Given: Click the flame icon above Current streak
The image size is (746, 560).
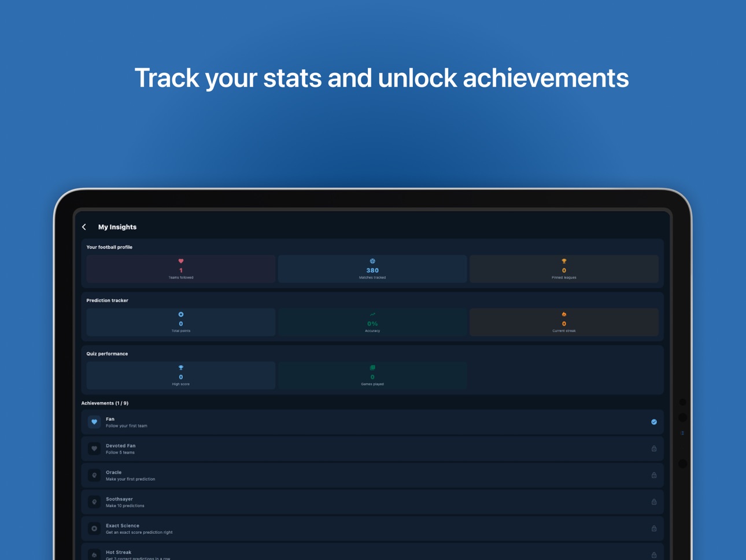Looking at the screenshot, I should pyautogui.click(x=564, y=314).
